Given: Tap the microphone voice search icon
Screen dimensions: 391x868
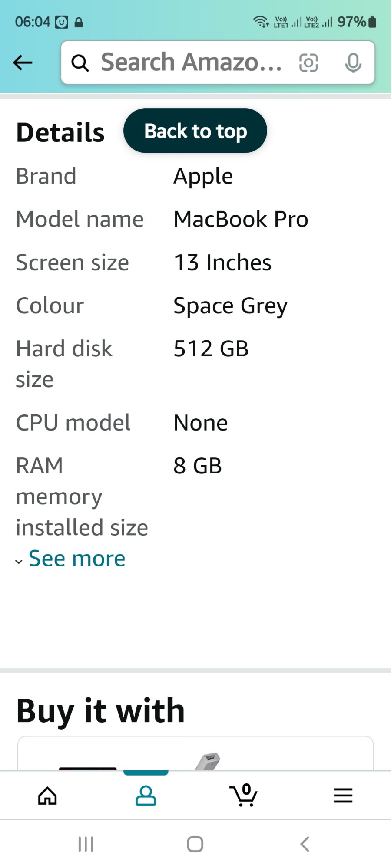Looking at the screenshot, I should coord(353,63).
